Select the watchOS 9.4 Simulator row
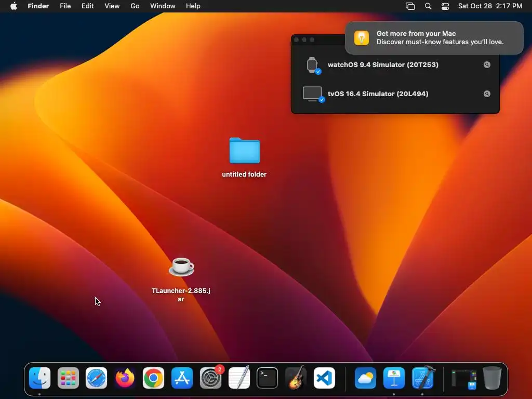The image size is (532, 399). (x=395, y=65)
